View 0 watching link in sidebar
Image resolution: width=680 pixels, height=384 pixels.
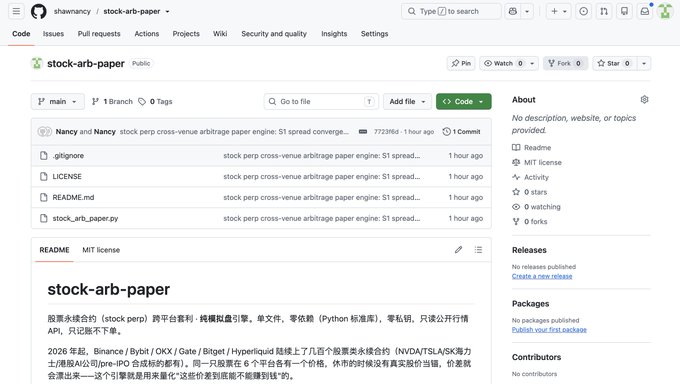536,207
